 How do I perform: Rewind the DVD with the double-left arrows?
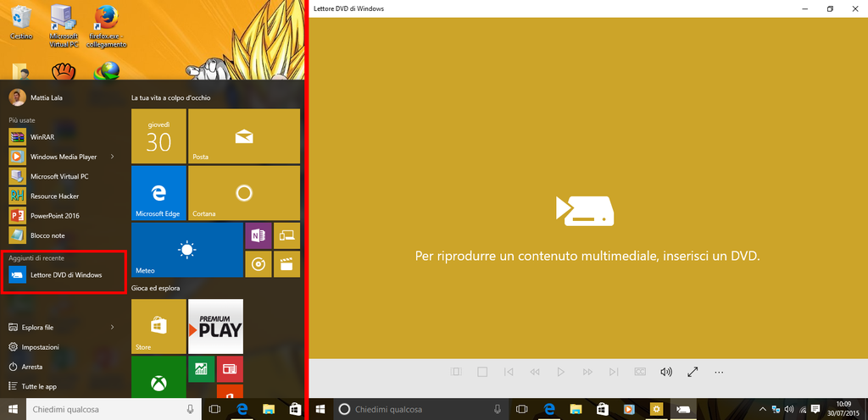pos(534,373)
